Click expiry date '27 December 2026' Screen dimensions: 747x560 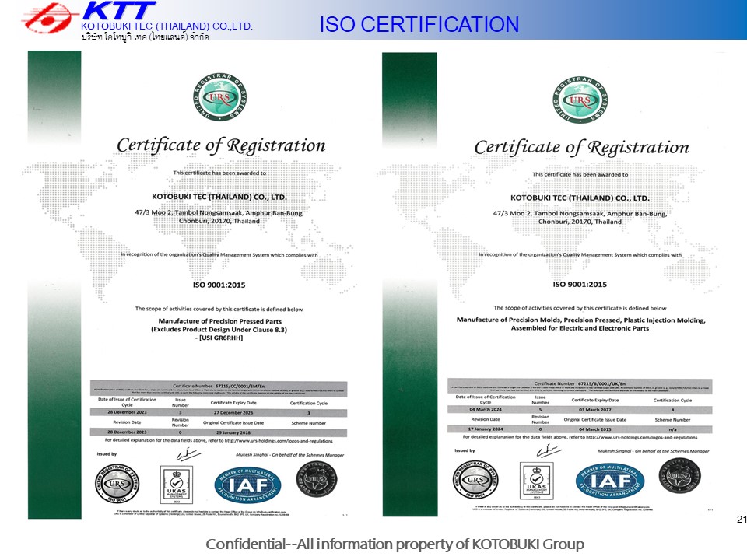(233, 413)
